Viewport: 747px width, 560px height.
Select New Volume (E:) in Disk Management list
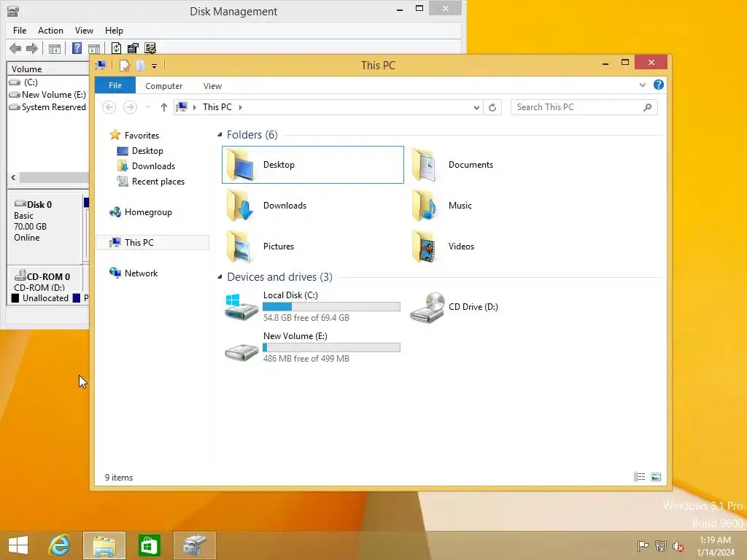click(x=47, y=95)
